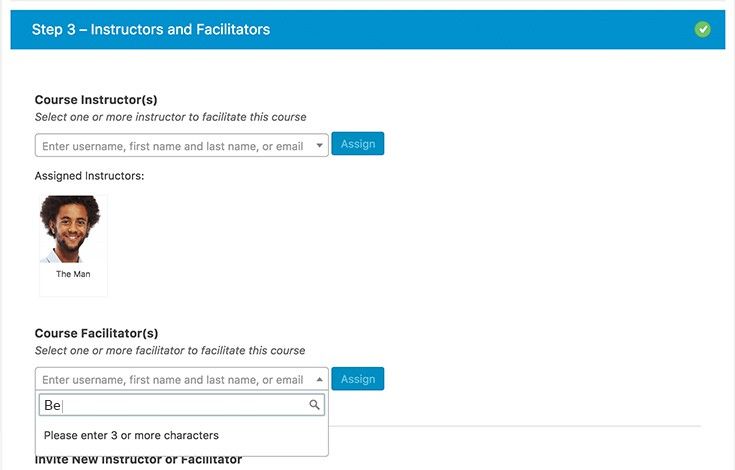This screenshot has width=735, height=470.
Task: Select The Man instructor photo
Action: (70, 229)
